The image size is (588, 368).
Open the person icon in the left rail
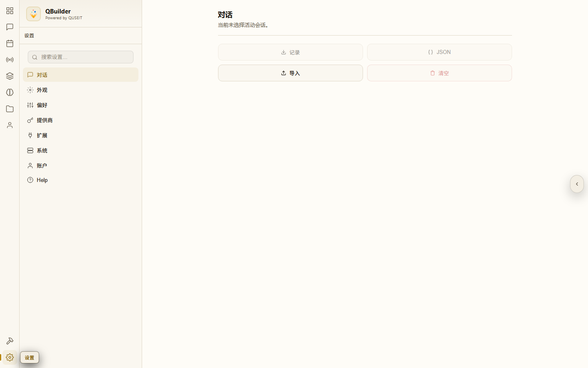(10, 125)
